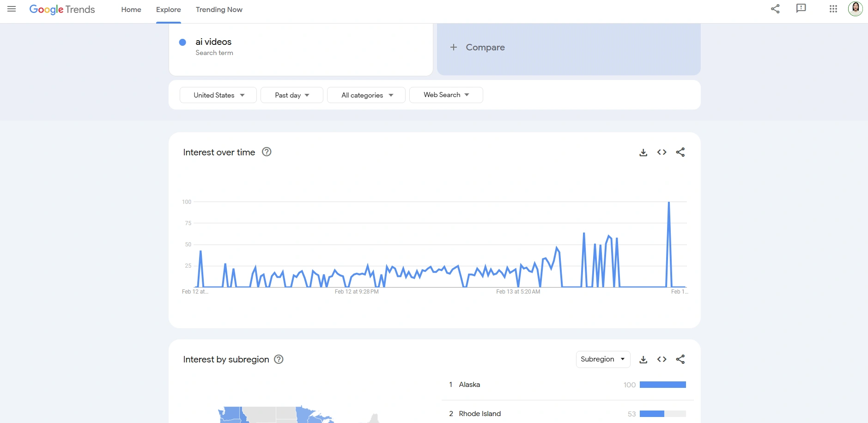The width and height of the screenshot is (868, 423).
Task: Open the Web Search type dropdown
Action: [x=446, y=95]
